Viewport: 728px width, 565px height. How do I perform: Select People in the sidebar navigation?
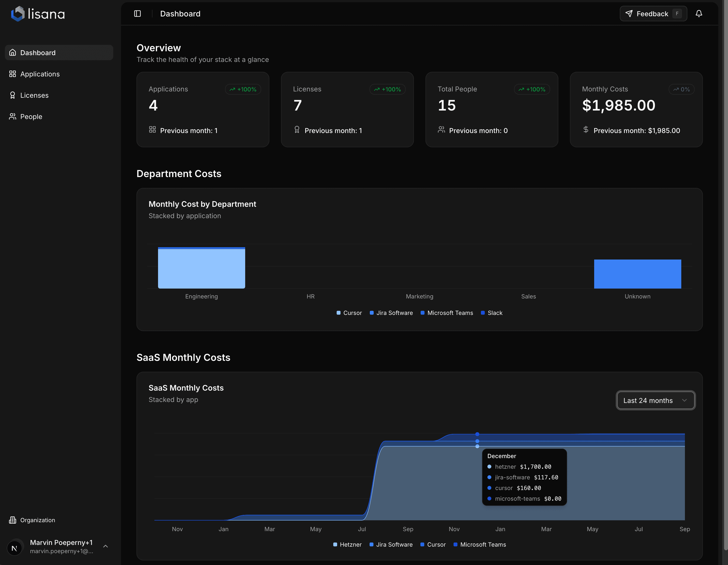tap(31, 116)
